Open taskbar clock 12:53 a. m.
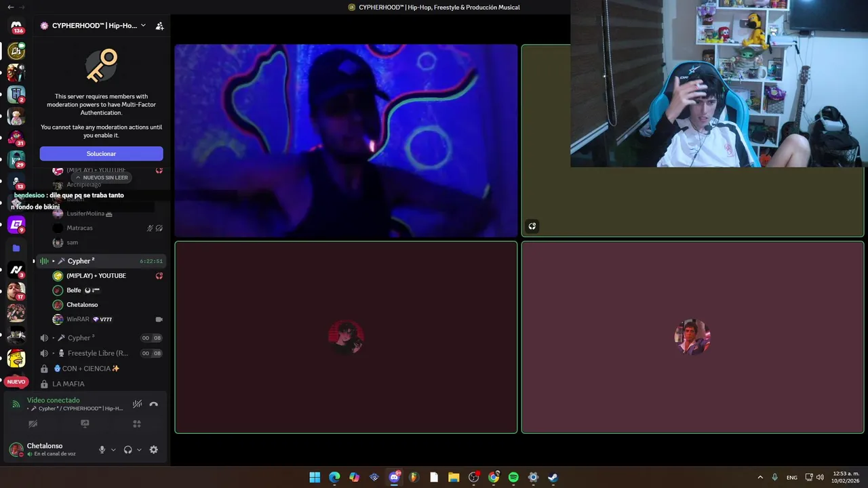Screen dimensions: 868x488 tap(846, 477)
